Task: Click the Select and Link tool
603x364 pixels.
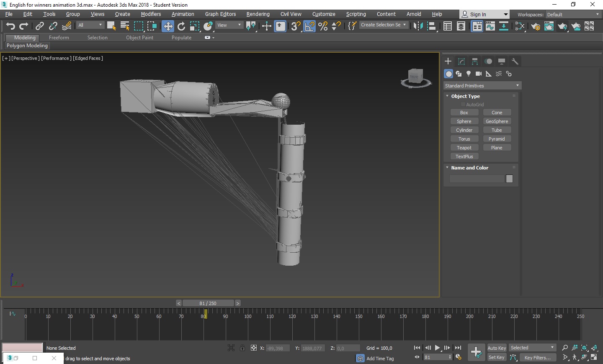Action: click(39, 26)
